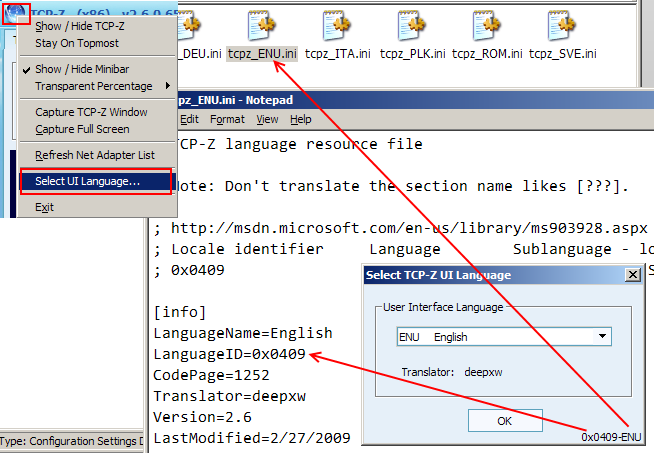Choose Refresh Net Adapter List
654x453 pixels.
pos(97,155)
